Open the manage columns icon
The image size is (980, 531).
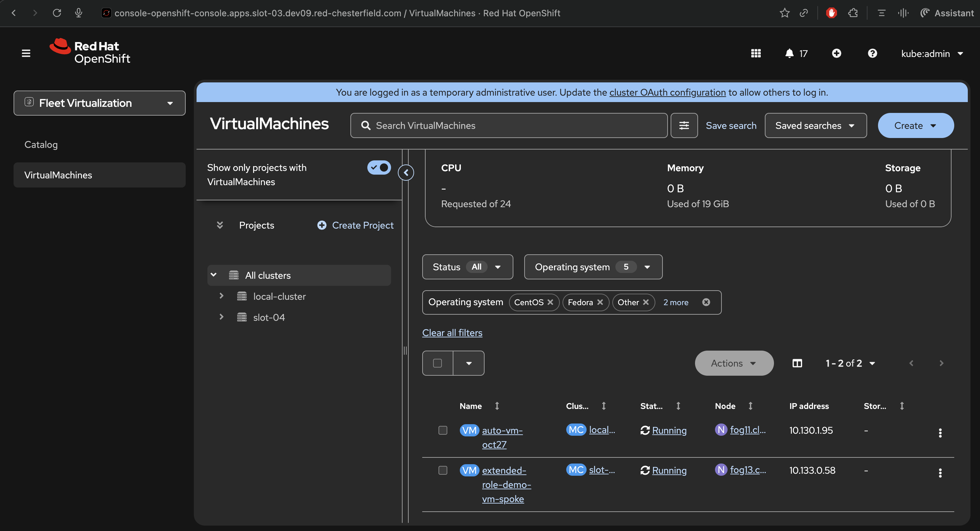(797, 363)
